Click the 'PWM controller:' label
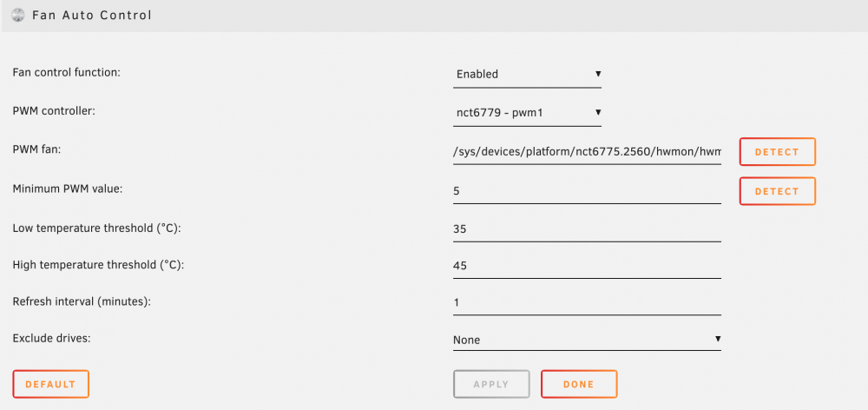 (54, 111)
